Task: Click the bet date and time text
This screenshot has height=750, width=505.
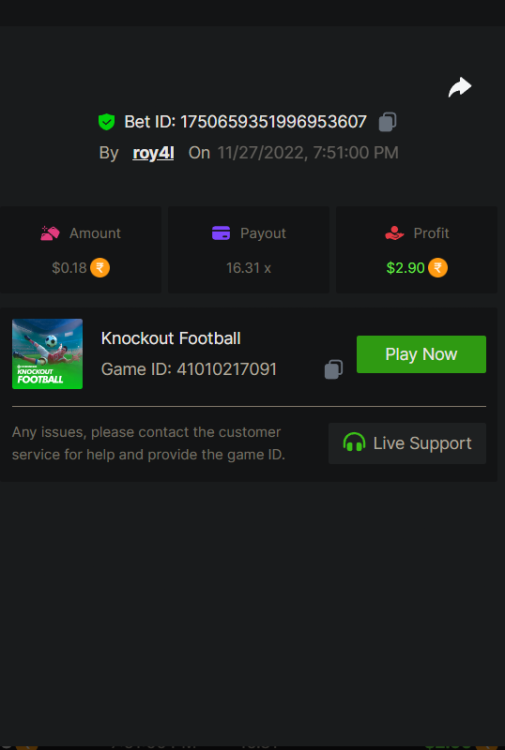Action: pos(308,153)
